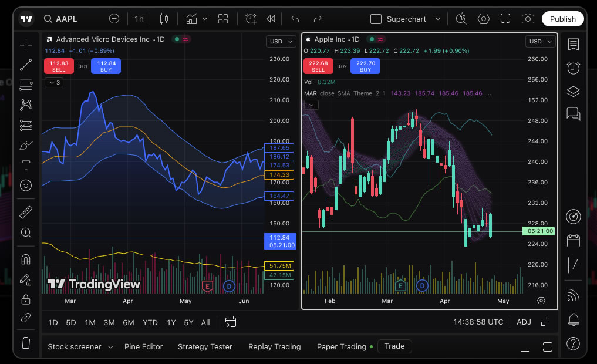
Task: Pick the ruler measure tool
Action: pos(26,212)
